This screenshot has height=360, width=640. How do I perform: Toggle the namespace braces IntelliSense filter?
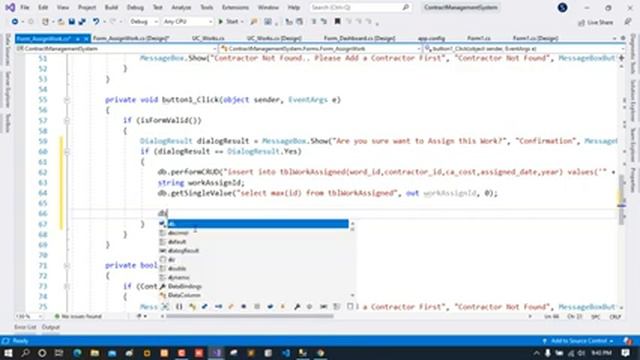(x=179, y=307)
